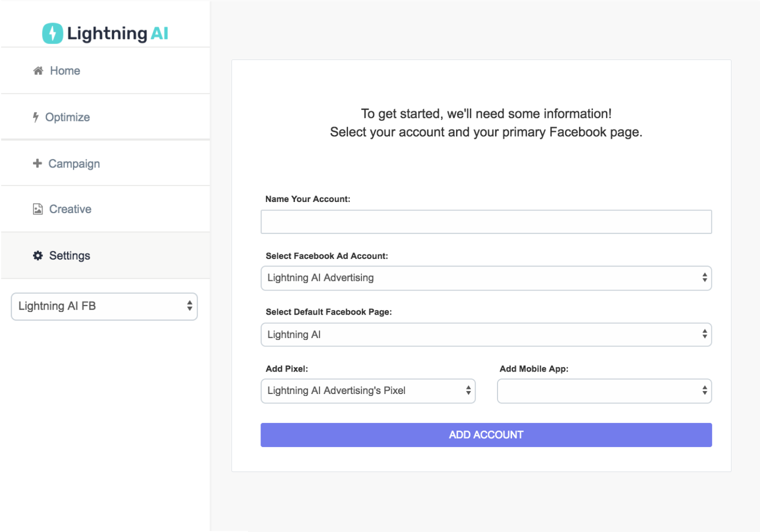Click the gear icon beside Settings

[38, 255]
